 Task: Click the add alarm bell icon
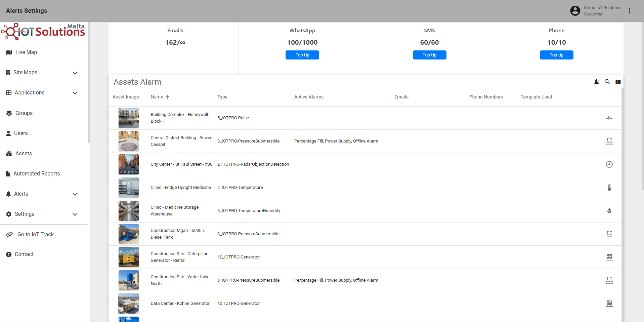(x=597, y=82)
